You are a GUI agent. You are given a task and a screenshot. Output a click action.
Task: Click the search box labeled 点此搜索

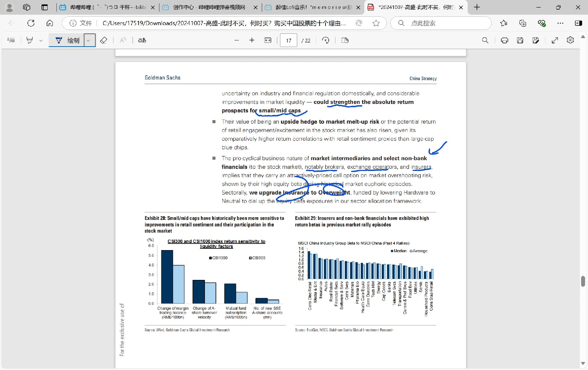point(441,23)
